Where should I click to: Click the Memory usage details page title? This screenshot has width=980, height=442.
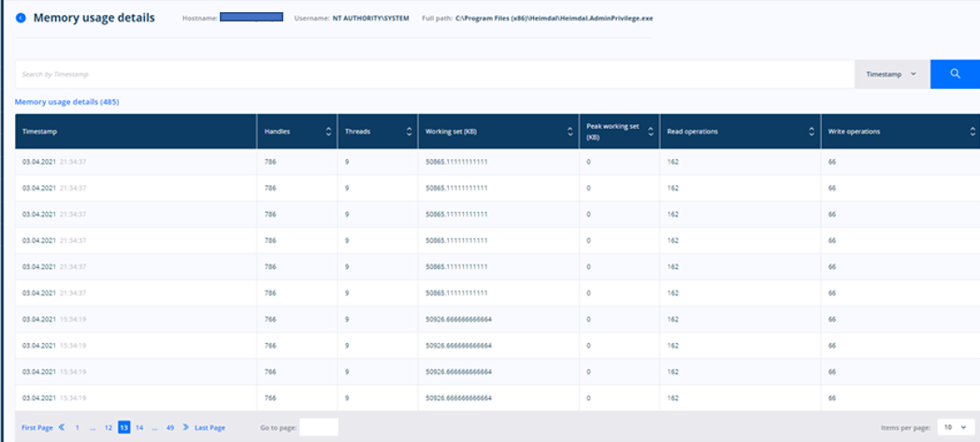(94, 18)
